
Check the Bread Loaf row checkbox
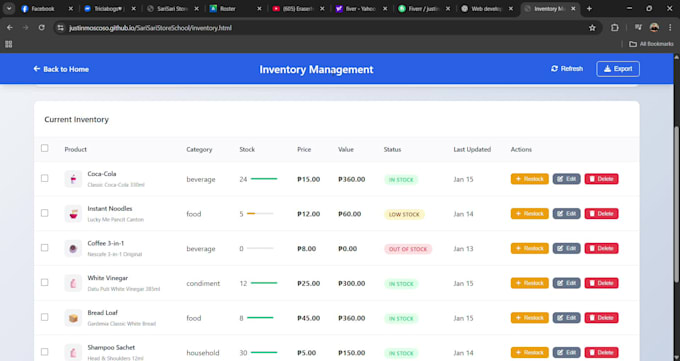click(45, 317)
